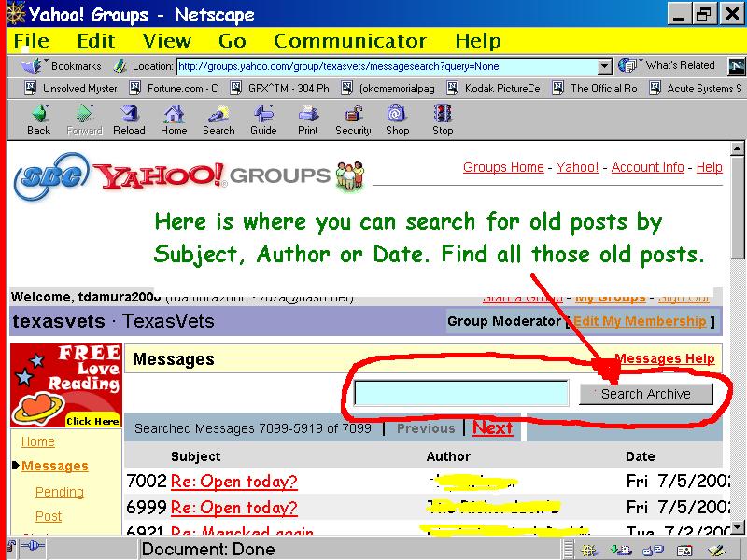The height and width of the screenshot is (560, 747).
Task: Go to the Home page icon
Action: (174, 120)
